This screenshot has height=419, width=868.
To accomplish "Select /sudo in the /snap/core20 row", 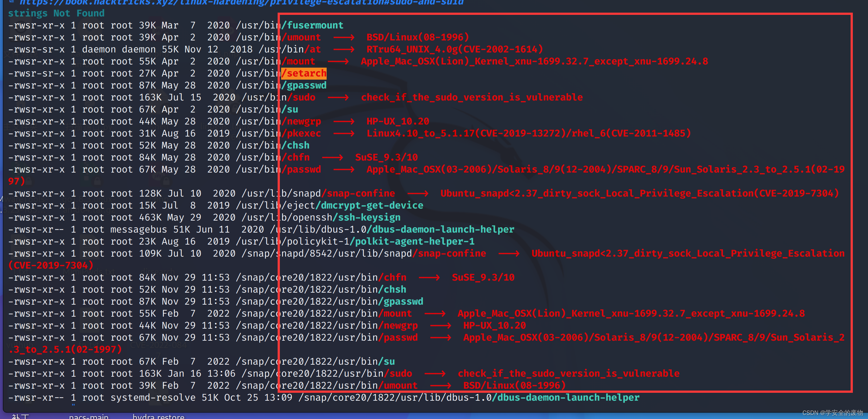I will pos(398,374).
